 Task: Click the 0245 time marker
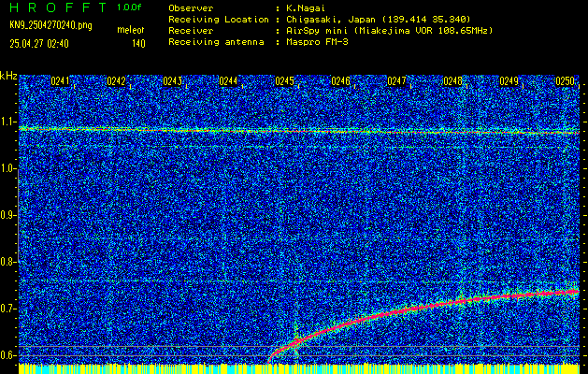(284, 81)
